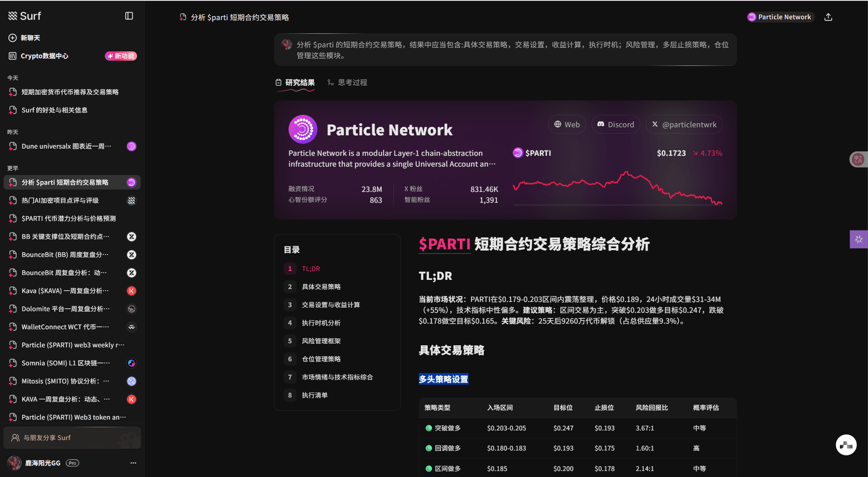
Task: Open @particlentwrk X profile link
Action: pos(684,124)
